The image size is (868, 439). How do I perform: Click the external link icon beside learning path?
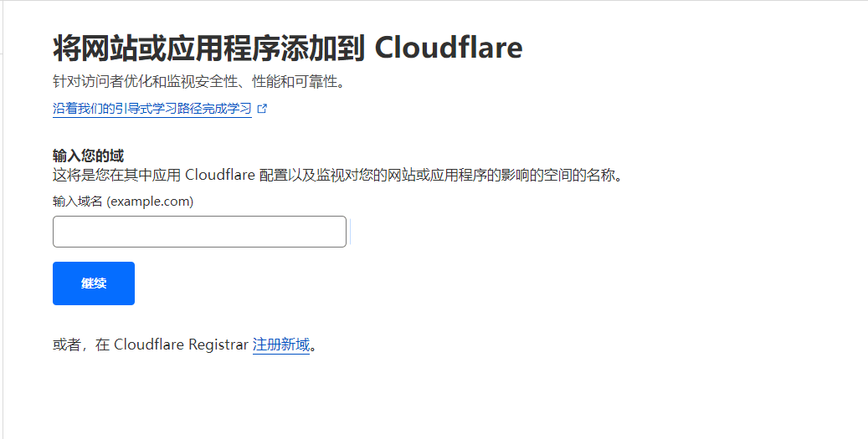coord(262,109)
